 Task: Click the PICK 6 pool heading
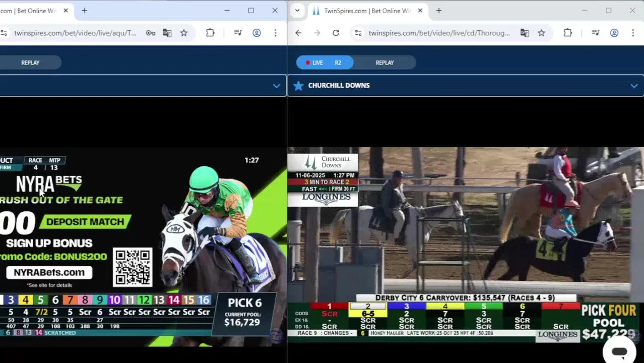pyautogui.click(x=245, y=302)
